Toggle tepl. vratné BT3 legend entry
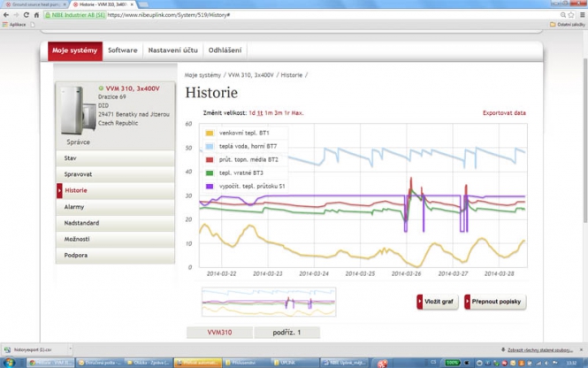The image size is (588, 368). (210, 173)
